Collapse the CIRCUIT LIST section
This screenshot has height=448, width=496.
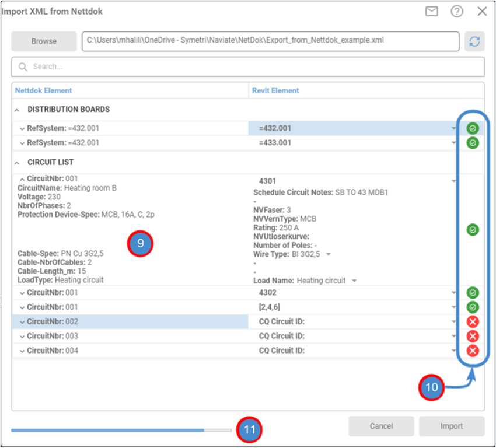(17, 162)
